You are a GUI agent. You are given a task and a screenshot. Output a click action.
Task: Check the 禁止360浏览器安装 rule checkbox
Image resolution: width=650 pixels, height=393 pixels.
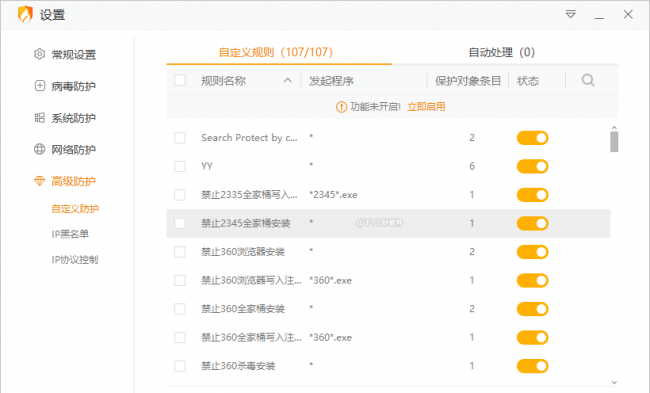[x=180, y=252]
